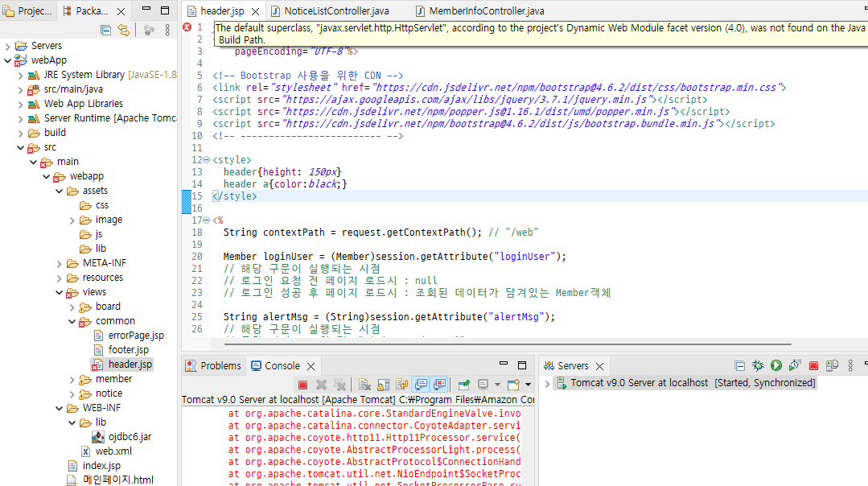Pin the Console view

coord(464,385)
